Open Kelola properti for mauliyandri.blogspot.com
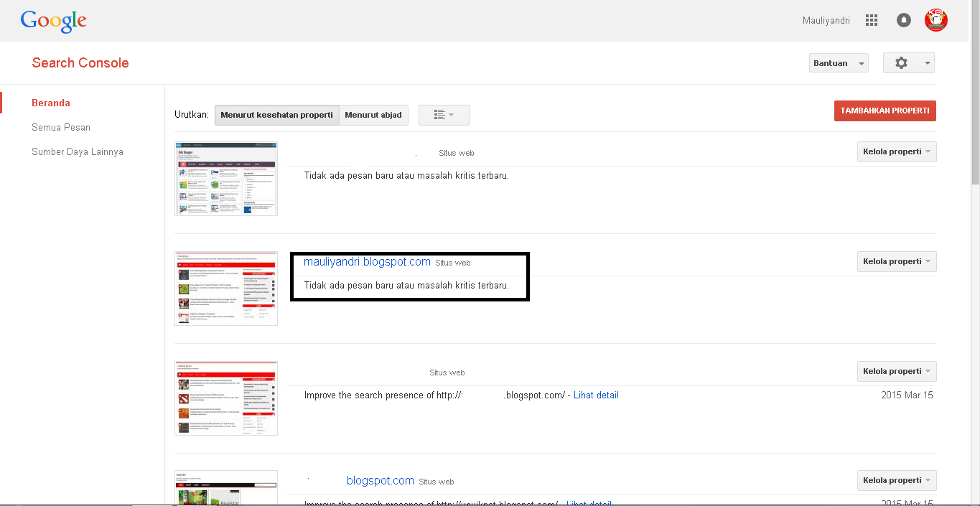980x506 pixels. pos(897,261)
